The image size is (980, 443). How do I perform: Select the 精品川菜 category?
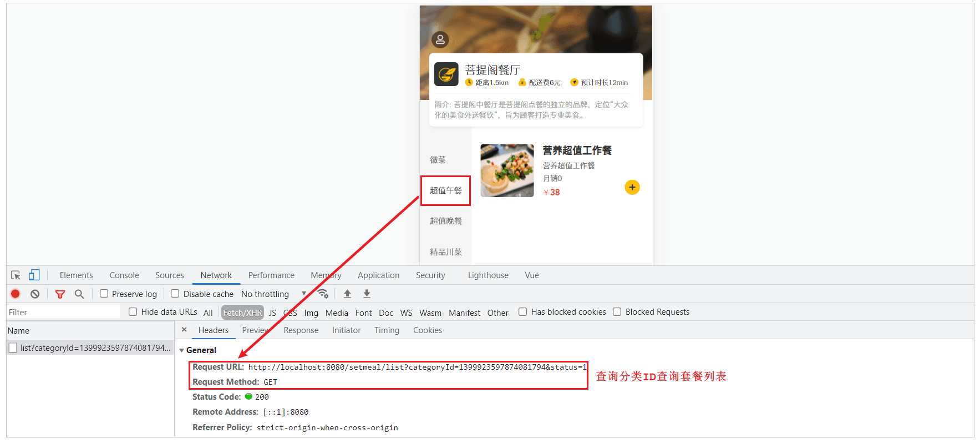(x=446, y=252)
